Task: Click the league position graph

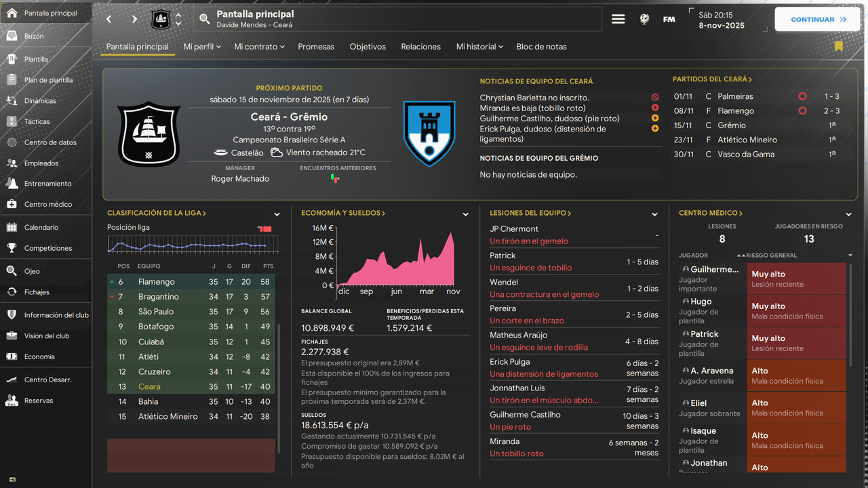Action: point(193,244)
